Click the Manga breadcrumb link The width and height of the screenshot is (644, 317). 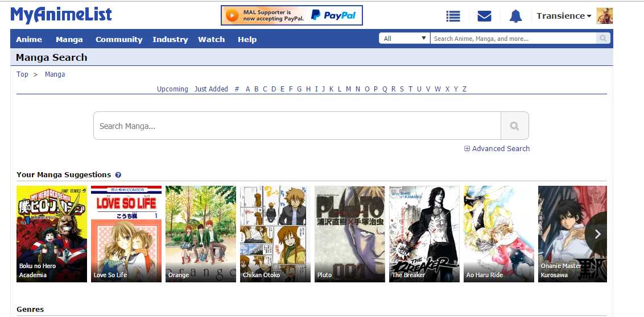[55, 74]
